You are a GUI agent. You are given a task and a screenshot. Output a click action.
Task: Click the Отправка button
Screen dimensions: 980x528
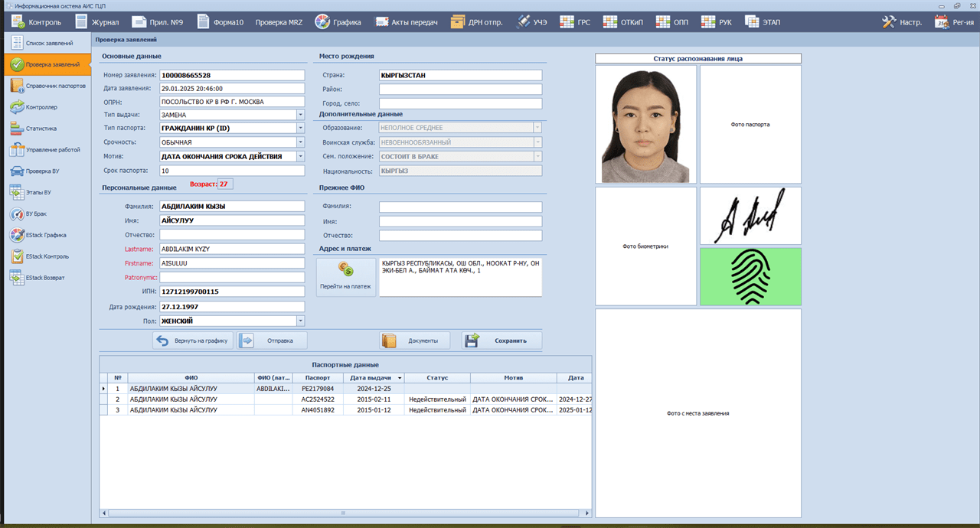[x=272, y=341]
